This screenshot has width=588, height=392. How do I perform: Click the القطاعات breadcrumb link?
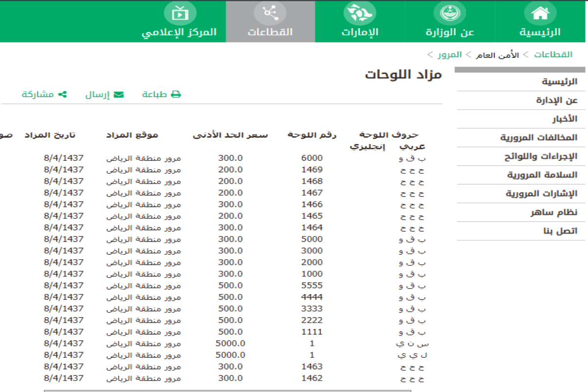[553, 54]
